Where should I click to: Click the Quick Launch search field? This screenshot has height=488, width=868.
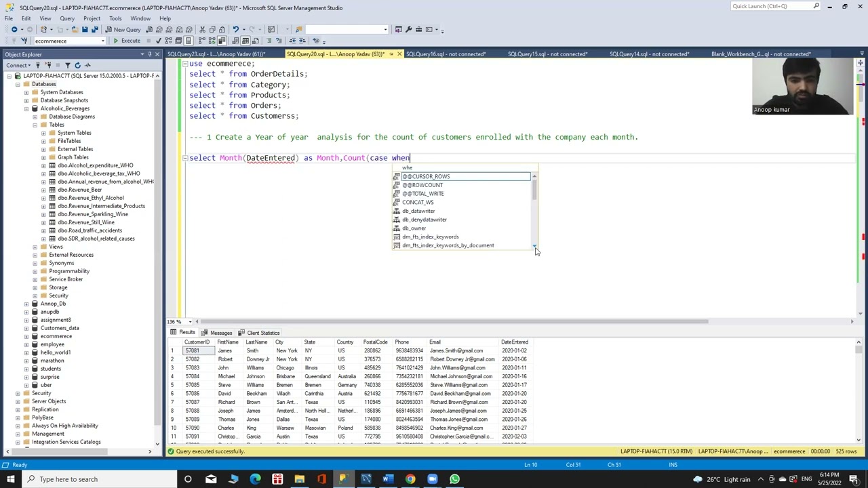pos(772,6)
